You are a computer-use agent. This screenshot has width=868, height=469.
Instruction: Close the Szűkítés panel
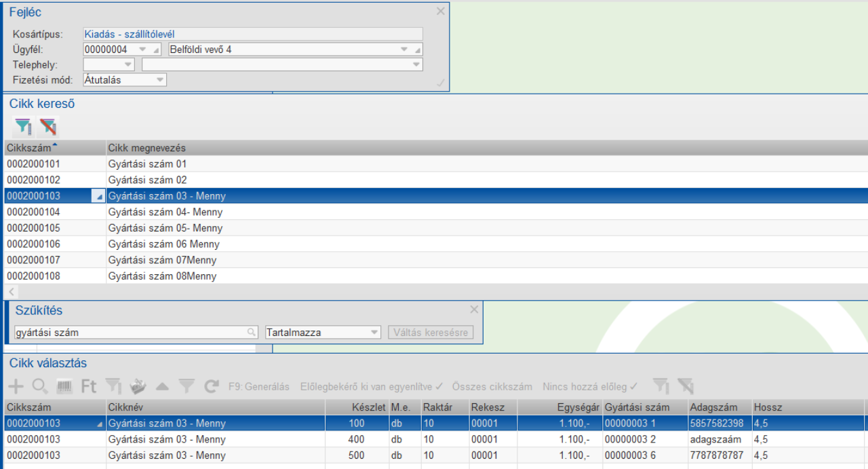(474, 309)
